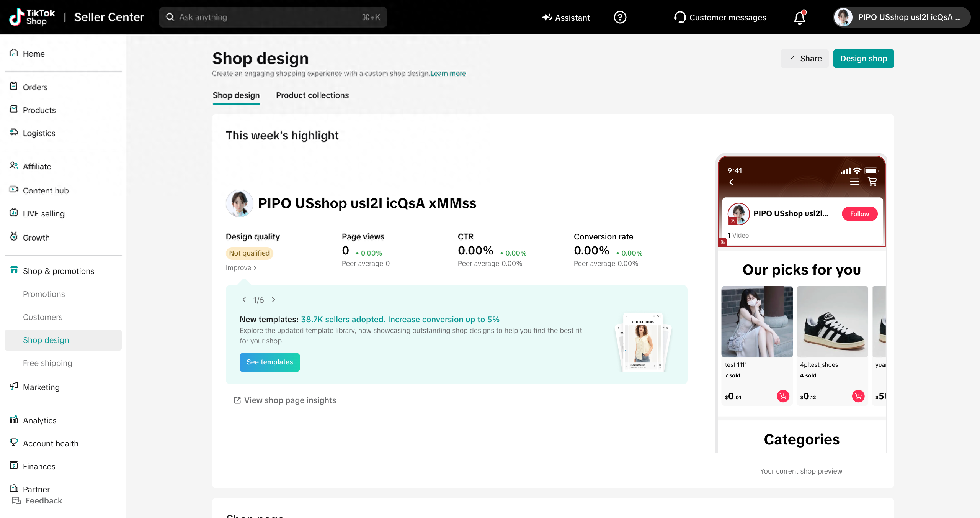
Task: Switch to Product collections tab
Action: tap(312, 95)
